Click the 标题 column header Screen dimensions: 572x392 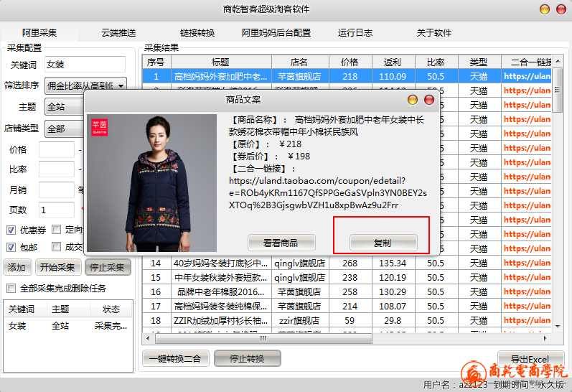(x=221, y=62)
